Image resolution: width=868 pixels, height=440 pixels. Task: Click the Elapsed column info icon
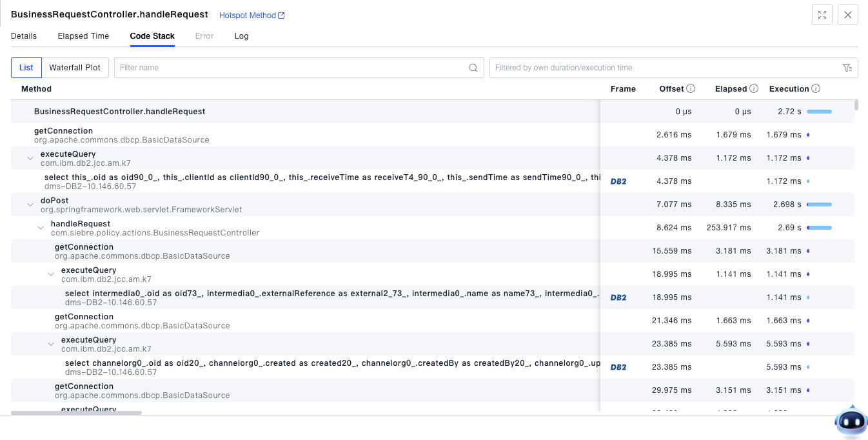click(754, 89)
